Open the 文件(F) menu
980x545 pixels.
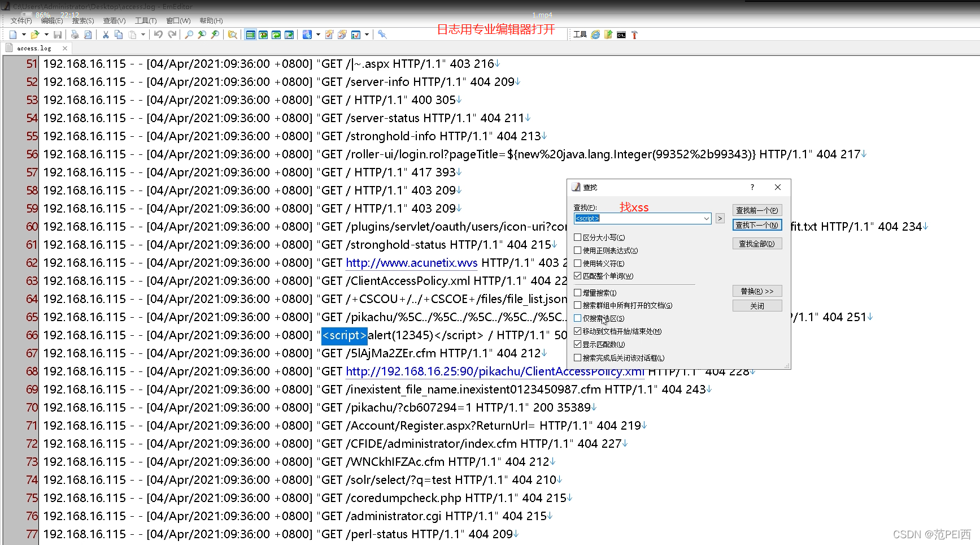click(21, 21)
